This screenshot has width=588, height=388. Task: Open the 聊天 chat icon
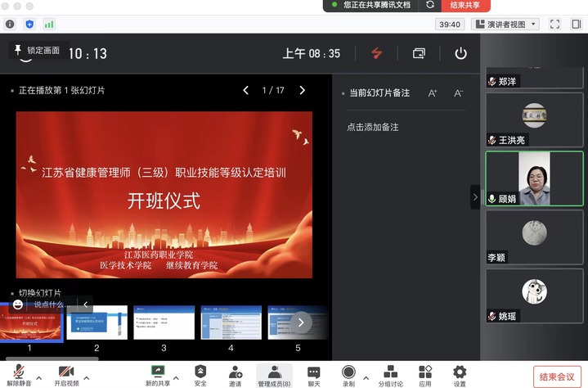(x=313, y=374)
